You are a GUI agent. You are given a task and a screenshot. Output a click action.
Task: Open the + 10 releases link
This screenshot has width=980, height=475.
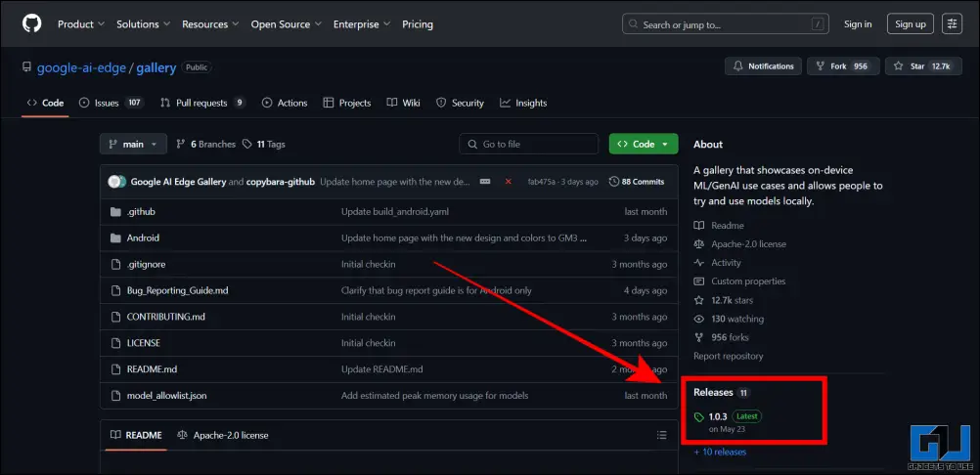coord(720,452)
